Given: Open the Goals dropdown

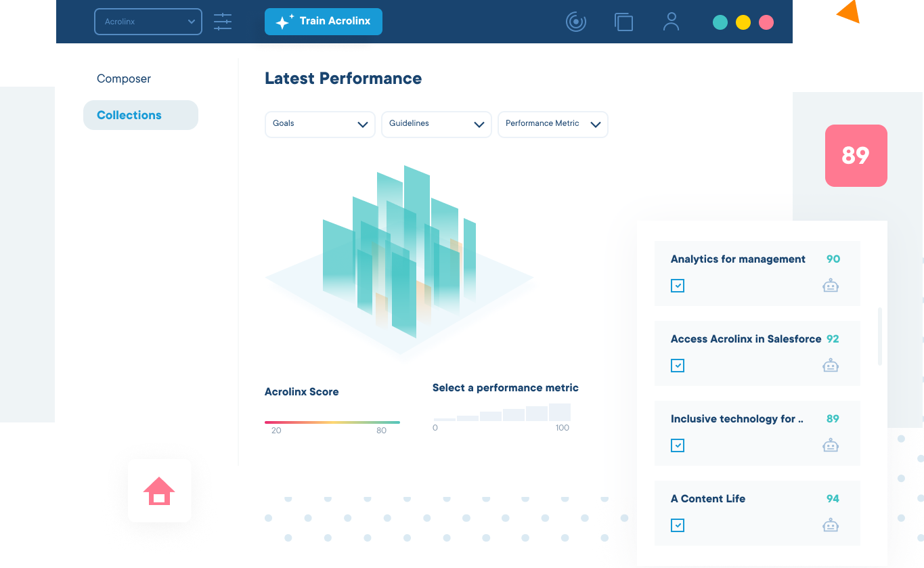Looking at the screenshot, I should coord(320,124).
